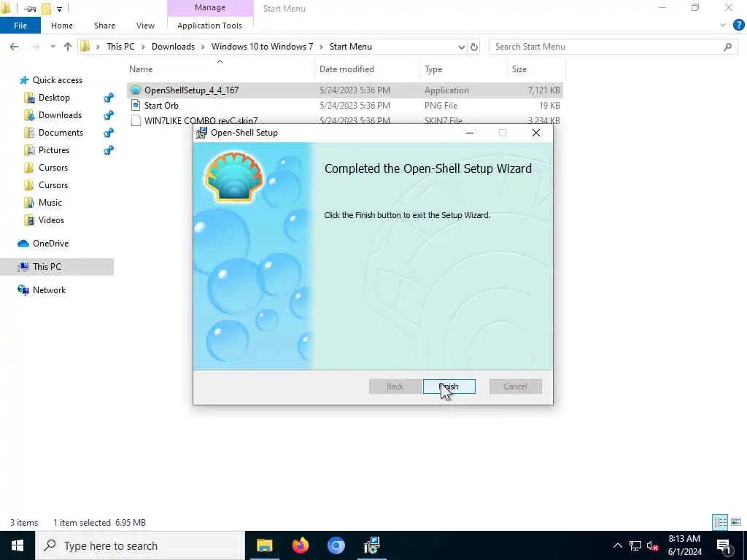Open Quick access in navigation pane
Screen dimensions: 747x560
57,80
